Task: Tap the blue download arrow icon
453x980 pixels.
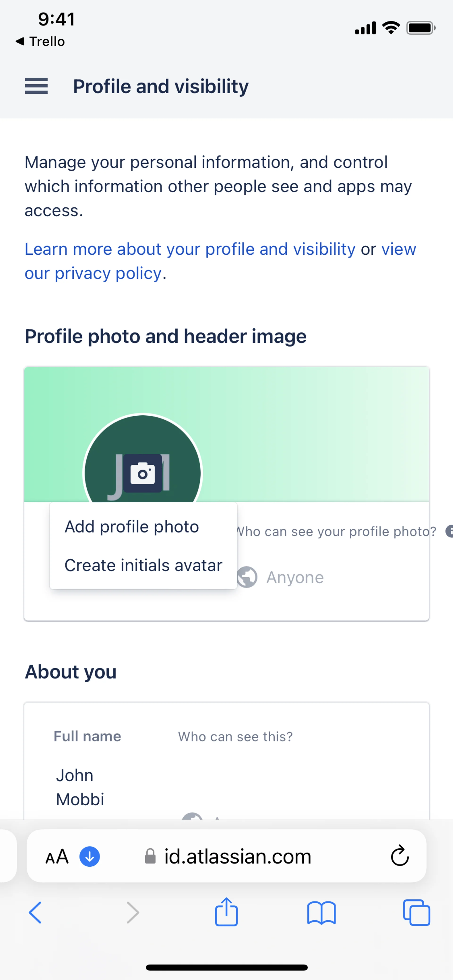Action: tap(89, 856)
